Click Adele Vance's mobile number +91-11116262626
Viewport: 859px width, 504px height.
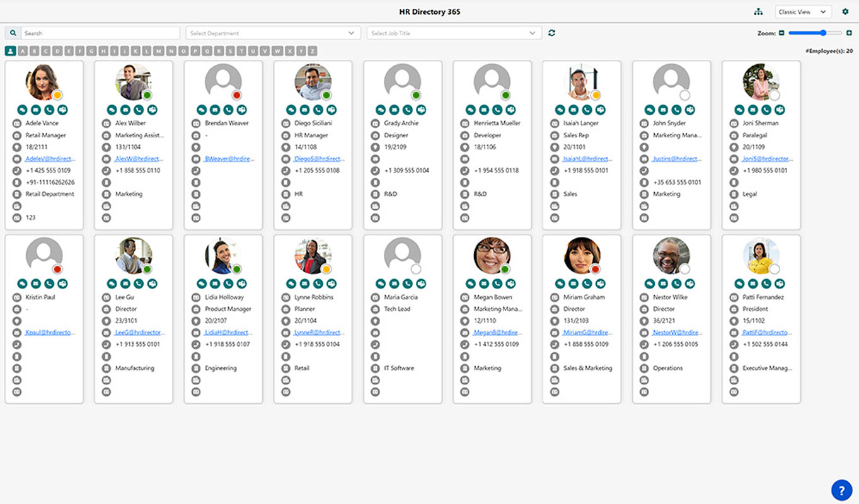pyautogui.click(x=50, y=183)
